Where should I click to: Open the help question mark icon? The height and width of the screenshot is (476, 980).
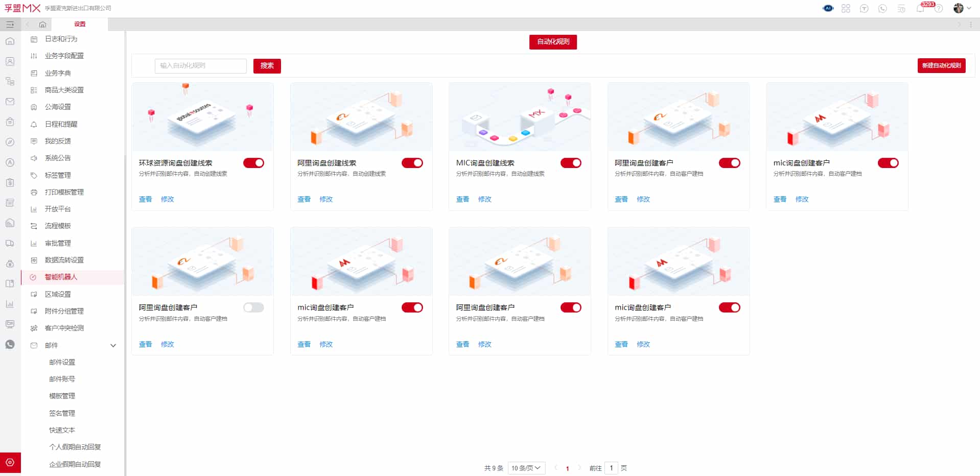939,9
